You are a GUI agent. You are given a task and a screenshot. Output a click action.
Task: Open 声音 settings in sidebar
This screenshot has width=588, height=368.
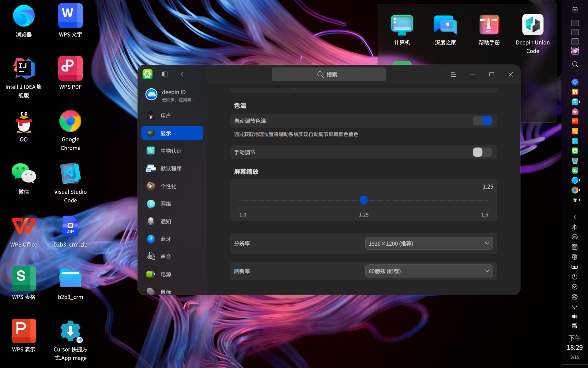(x=172, y=257)
